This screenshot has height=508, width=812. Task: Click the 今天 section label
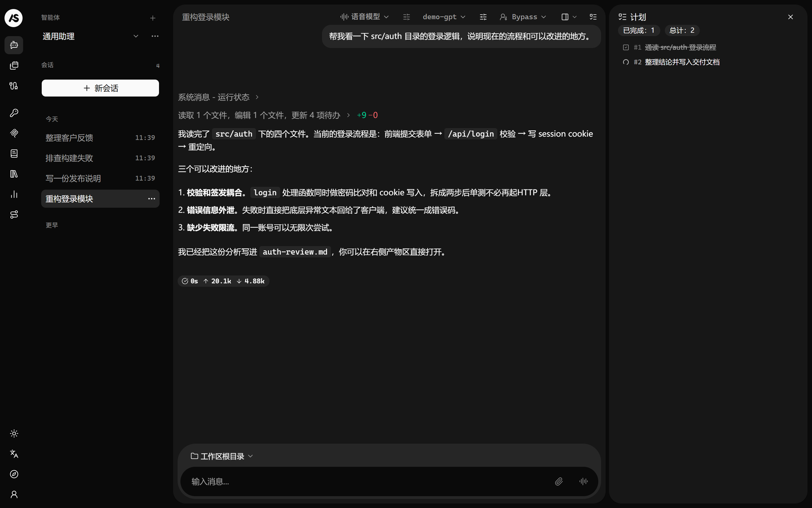52,119
